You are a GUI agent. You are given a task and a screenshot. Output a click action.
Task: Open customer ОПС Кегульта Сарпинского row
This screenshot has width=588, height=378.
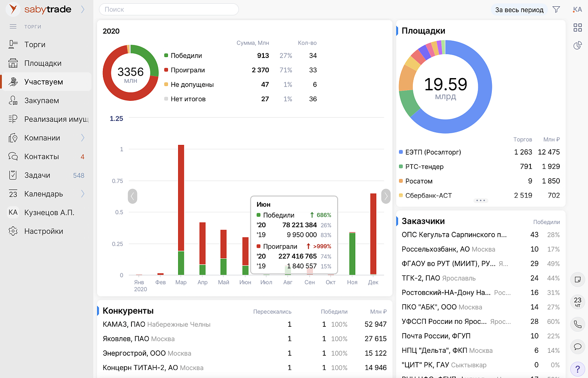point(480,235)
